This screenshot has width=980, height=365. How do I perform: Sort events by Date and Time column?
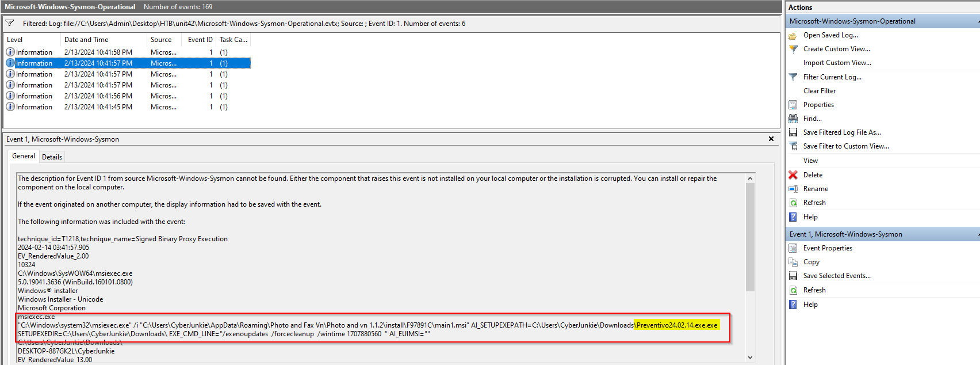point(86,40)
